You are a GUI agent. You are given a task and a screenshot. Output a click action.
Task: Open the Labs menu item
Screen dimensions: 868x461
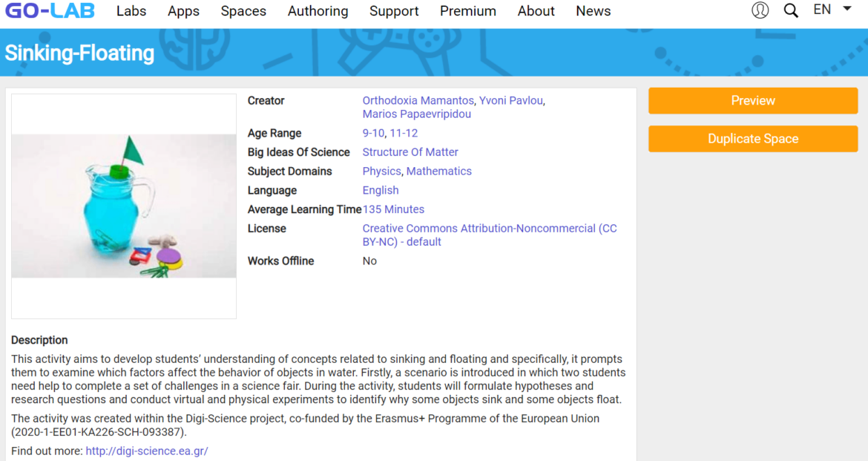click(x=131, y=11)
